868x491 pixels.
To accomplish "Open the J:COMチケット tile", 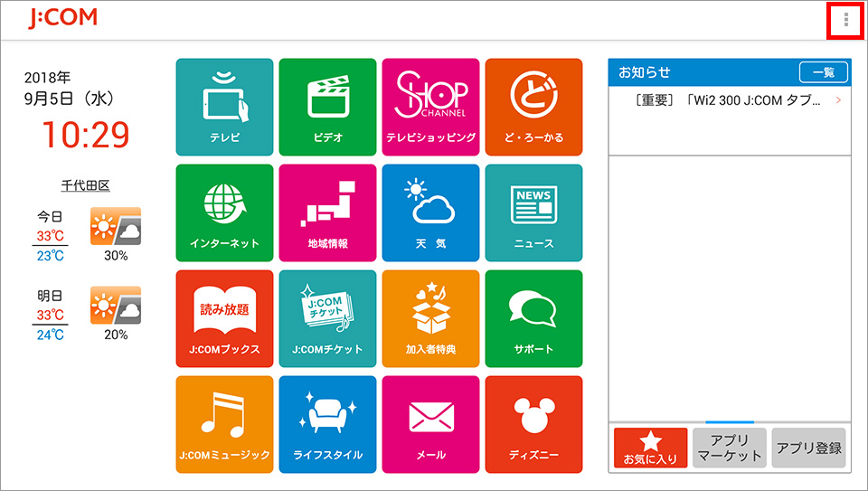I will (327, 319).
